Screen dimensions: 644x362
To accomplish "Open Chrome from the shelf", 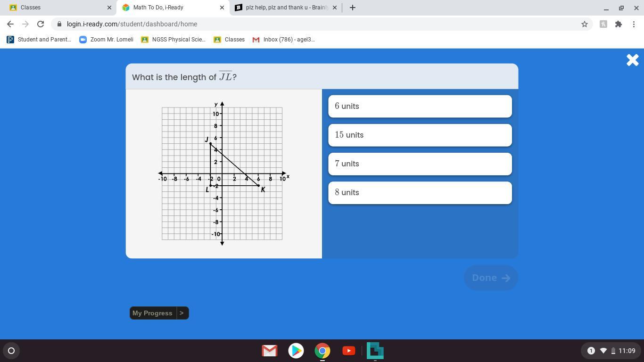I will coord(322,351).
